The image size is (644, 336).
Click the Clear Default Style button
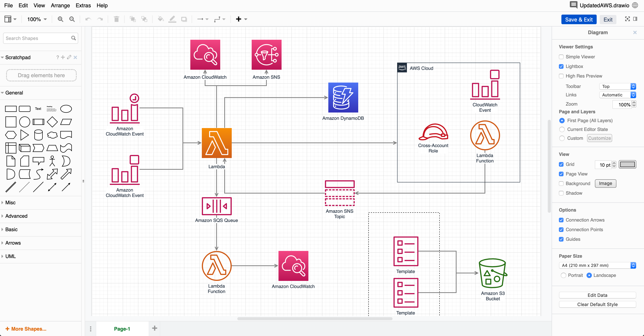pos(598,304)
